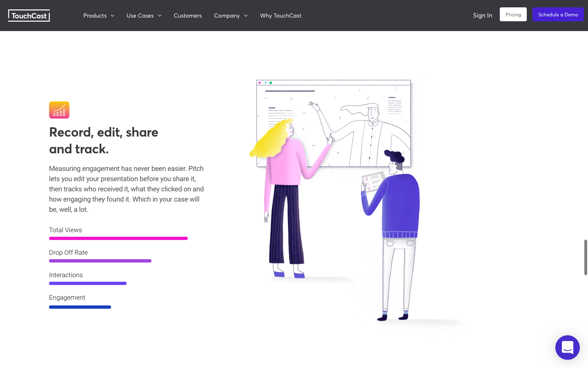This screenshot has height=368, width=588.
Task: Expand the Products chevron
Action: click(x=112, y=16)
